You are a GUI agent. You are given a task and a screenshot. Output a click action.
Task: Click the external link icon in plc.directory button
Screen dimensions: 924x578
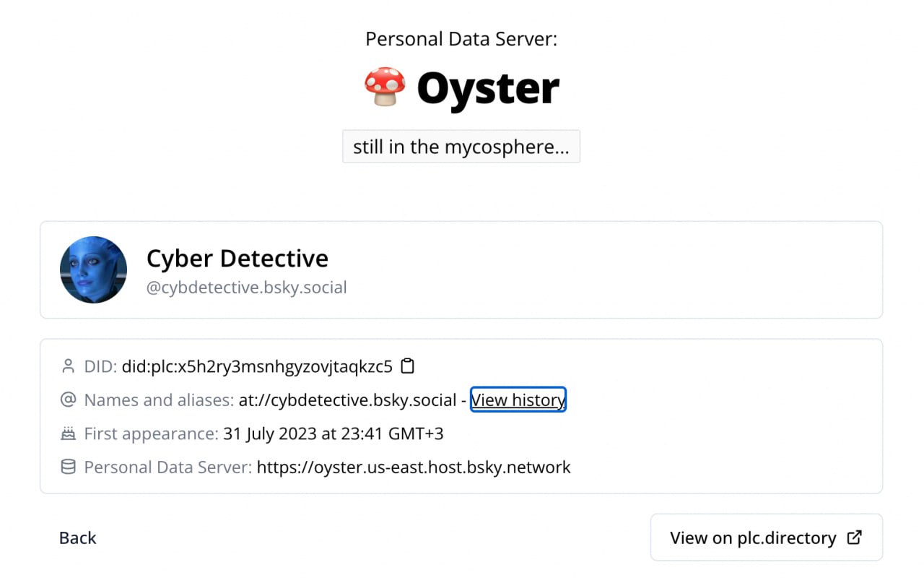pyautogui.click(x=854, y=537)
